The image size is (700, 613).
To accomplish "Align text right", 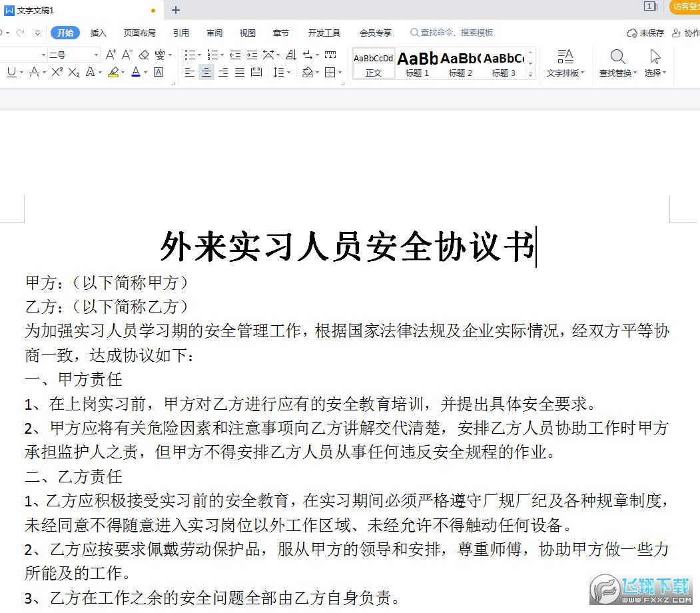I will click(223, 72).
